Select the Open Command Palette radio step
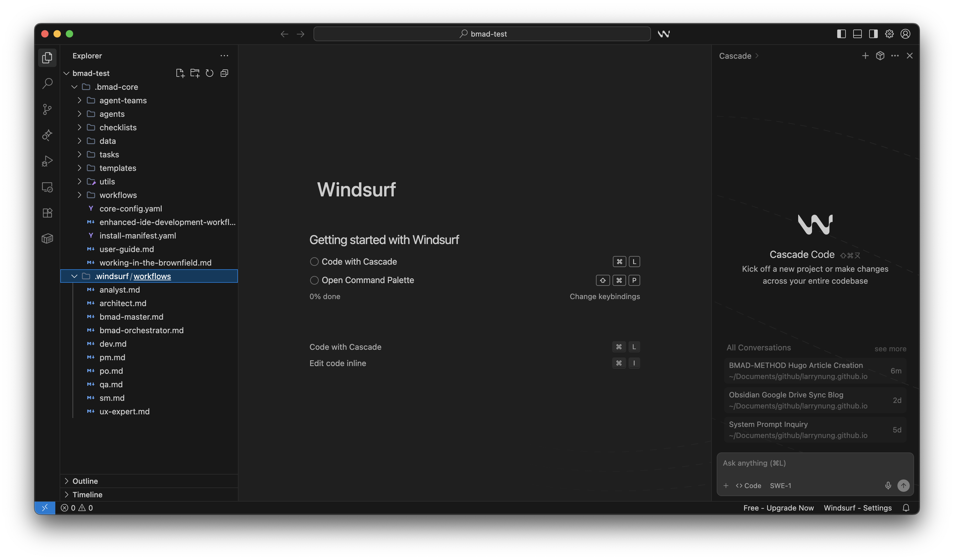The image size is (954, 560). [314, 280]
